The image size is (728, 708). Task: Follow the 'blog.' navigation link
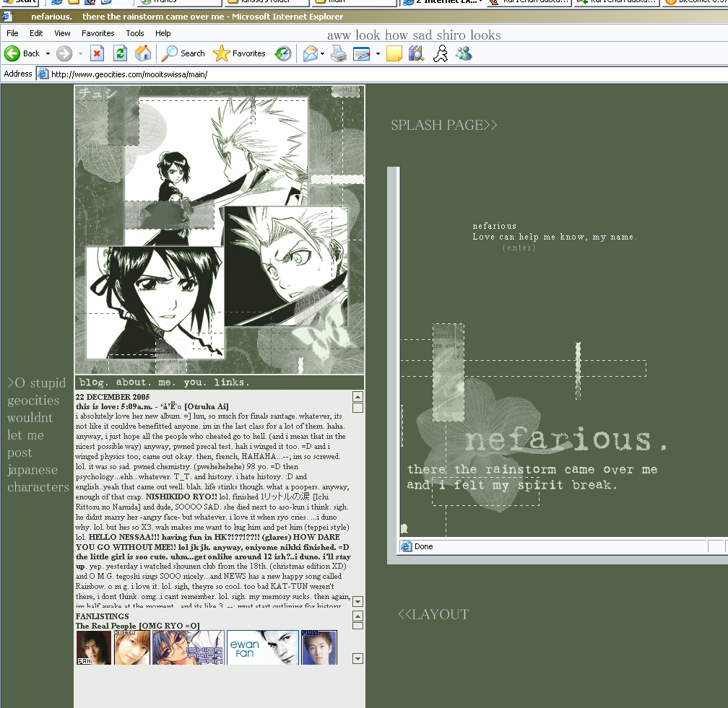tap(94, 383)
